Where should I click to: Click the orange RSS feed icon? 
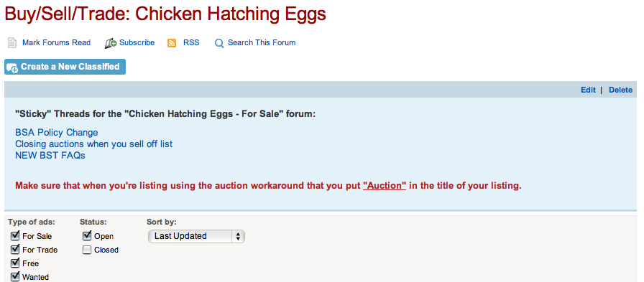172,43
